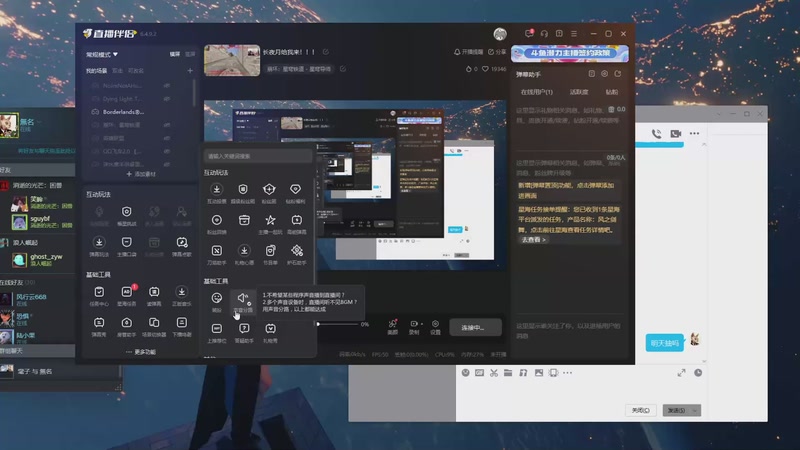The height and width of the screenshot is (450, 800).
Task: Toggle visibility of Dying Light source
Action: tap(167, 99)
